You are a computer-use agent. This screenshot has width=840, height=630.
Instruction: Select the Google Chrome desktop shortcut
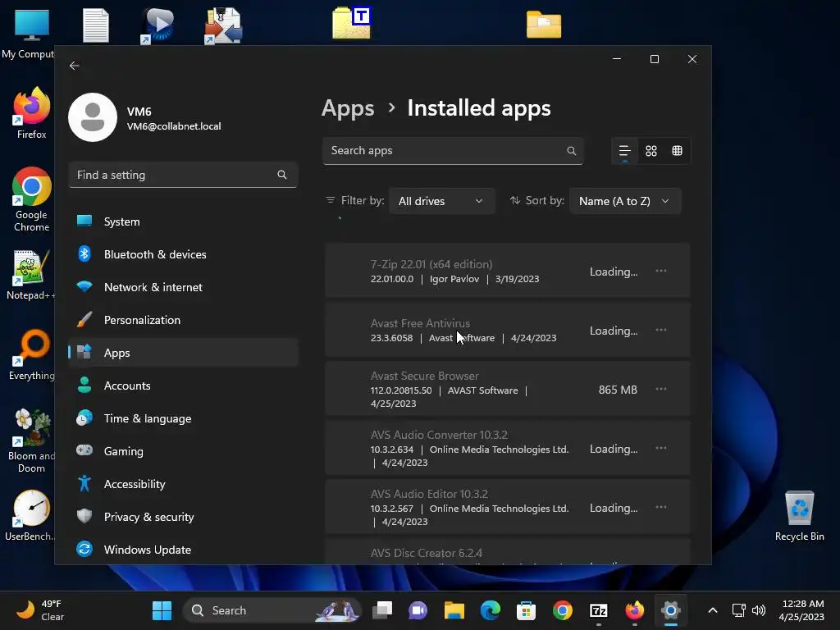click(x=32, y=199)
